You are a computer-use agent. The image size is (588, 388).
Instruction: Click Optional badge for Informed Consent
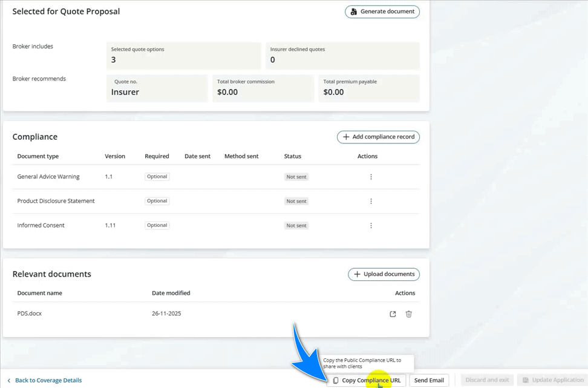157,226
